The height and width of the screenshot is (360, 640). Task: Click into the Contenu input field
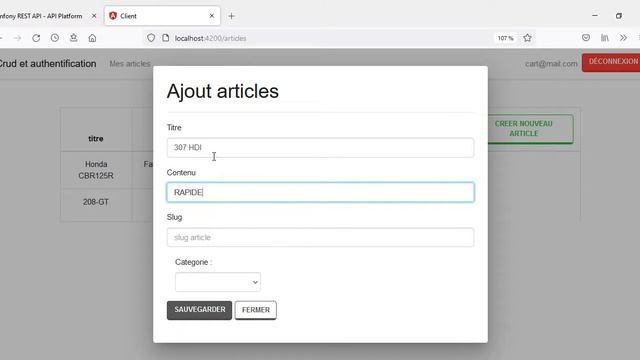pos(320,192)
